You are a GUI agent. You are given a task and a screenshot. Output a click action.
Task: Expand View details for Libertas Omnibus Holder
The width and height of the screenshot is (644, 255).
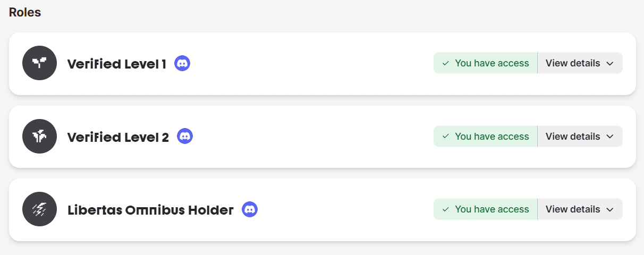click(580, 209)
